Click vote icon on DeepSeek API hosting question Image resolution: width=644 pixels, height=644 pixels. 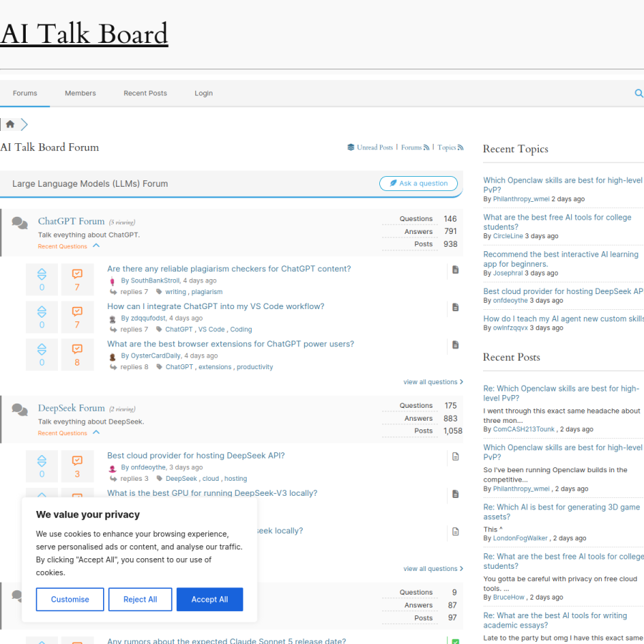(x=42, y=461)
